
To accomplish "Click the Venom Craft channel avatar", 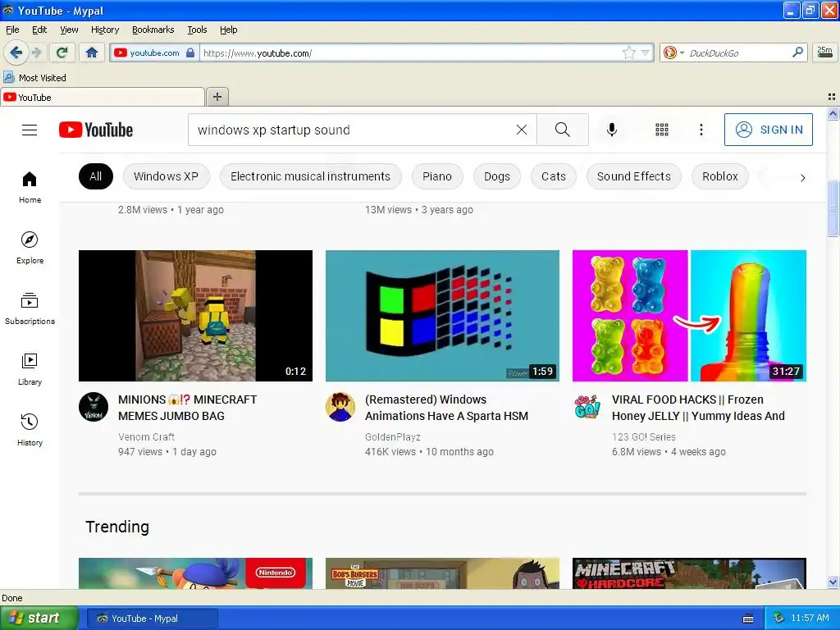I will [94, 407].
